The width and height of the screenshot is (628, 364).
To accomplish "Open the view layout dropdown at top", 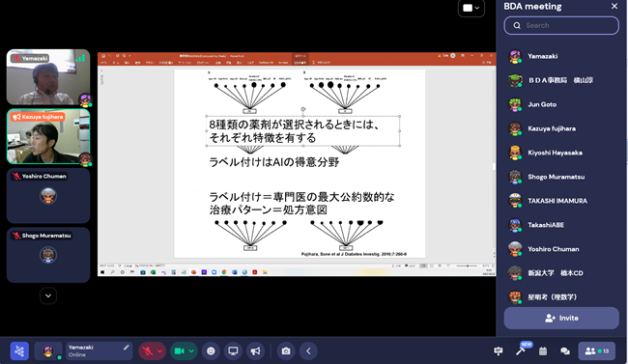I will tap(471, 8).
